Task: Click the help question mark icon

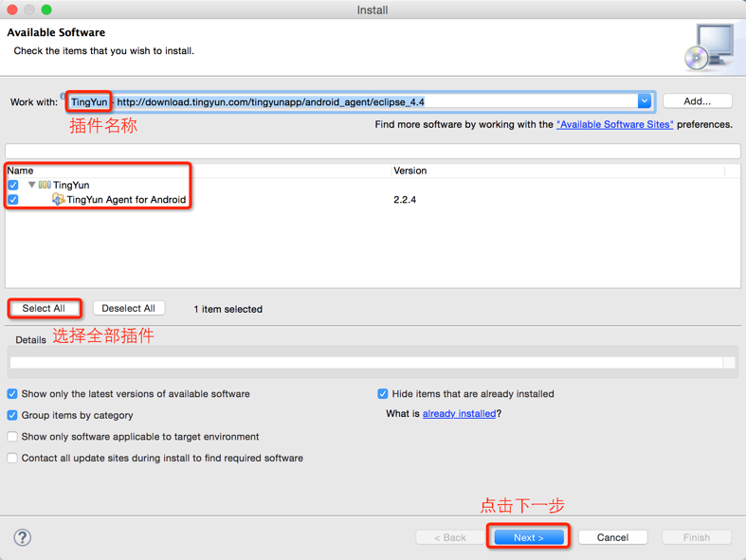Action: pos(23,537)
